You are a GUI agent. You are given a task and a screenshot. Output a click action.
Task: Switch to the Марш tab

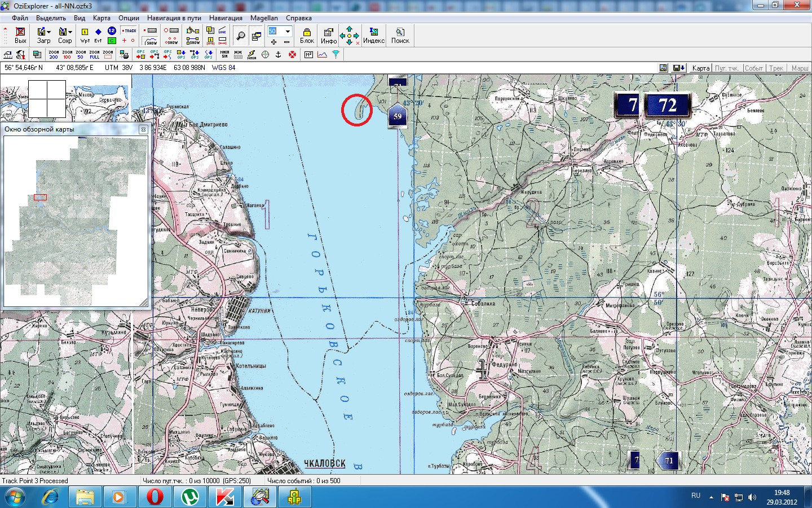click(800, 68)
